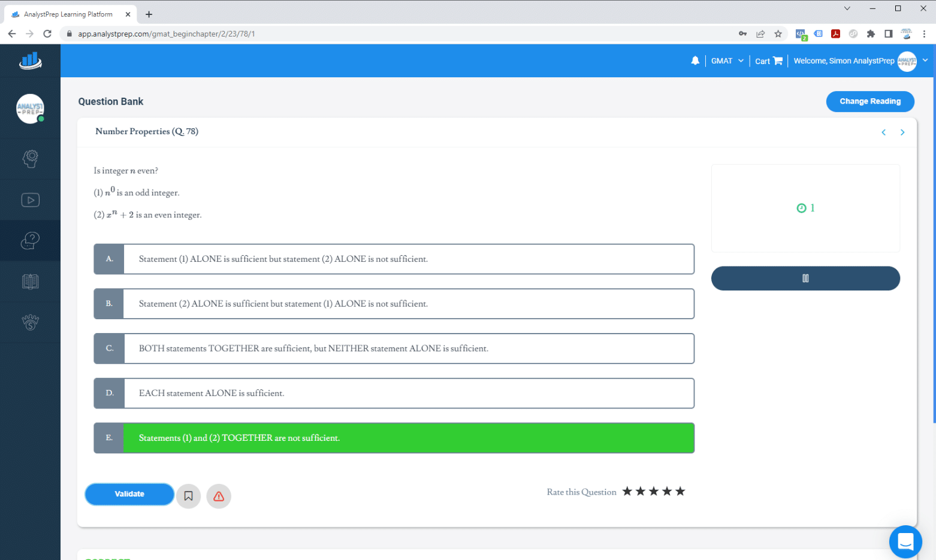936x560 pixels.
Task: Go to the previous question chevron
Action: 883,132
